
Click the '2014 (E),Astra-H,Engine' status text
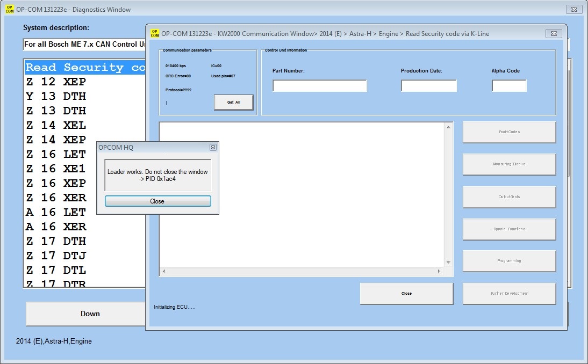(54, 341)
